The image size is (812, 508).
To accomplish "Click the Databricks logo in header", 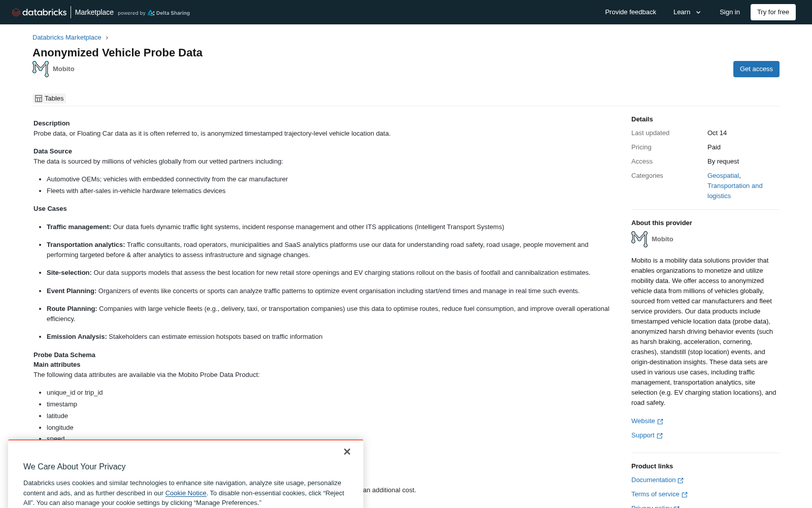I will (39, 12).
